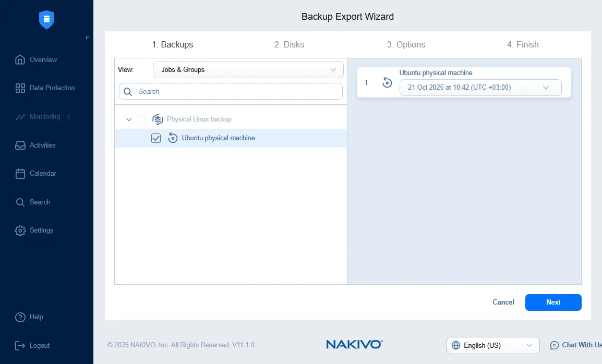Image resolution: width=602 pixels, height=364 pixels.
Task: Select the Ubuntu physical machine tree row
Action: pos(231,138)
